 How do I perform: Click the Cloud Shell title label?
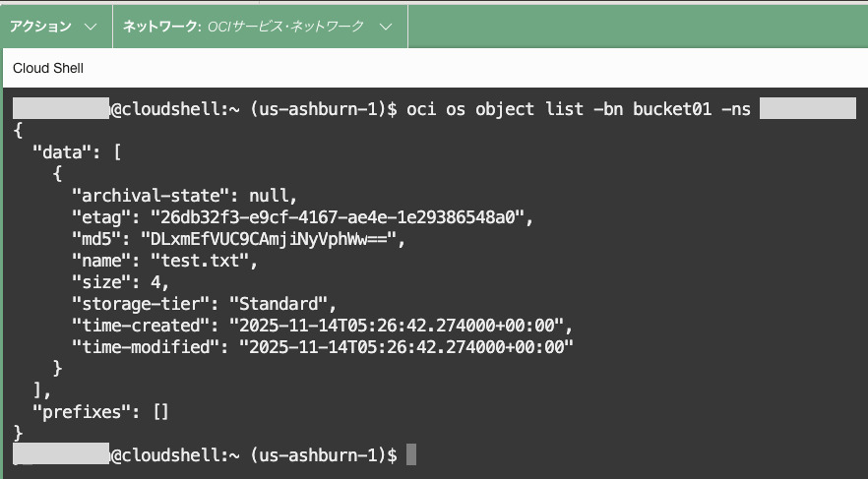tap(48, 68)
